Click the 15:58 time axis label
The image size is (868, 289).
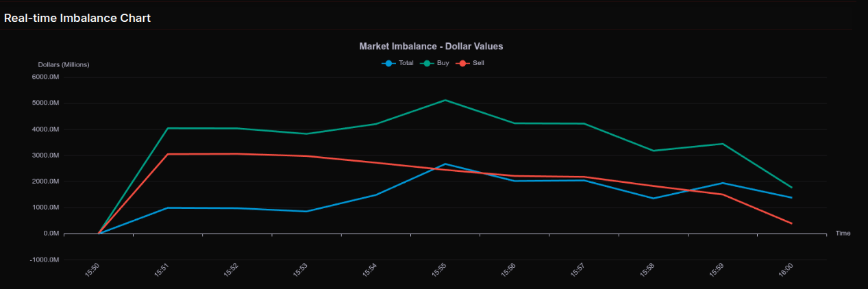click(x=647, y=271)
